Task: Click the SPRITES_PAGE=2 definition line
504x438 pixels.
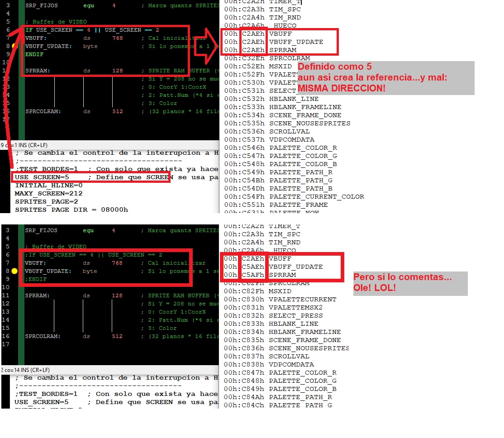Action: [x=47, y=202]
